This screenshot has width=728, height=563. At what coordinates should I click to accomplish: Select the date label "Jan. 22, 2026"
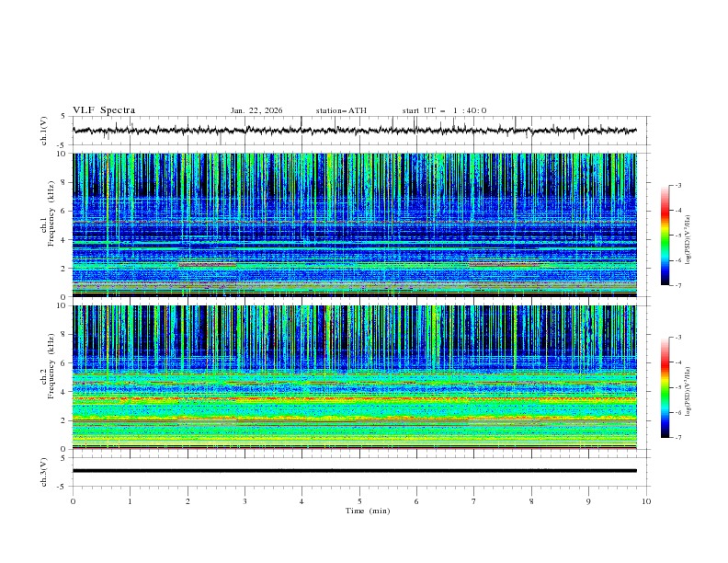pos(256,110)
